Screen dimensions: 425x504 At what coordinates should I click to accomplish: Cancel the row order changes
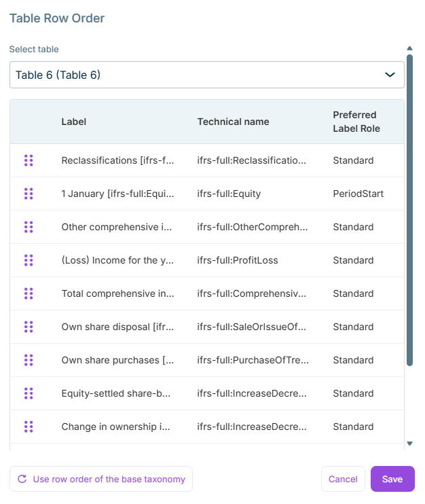point(343,479)
